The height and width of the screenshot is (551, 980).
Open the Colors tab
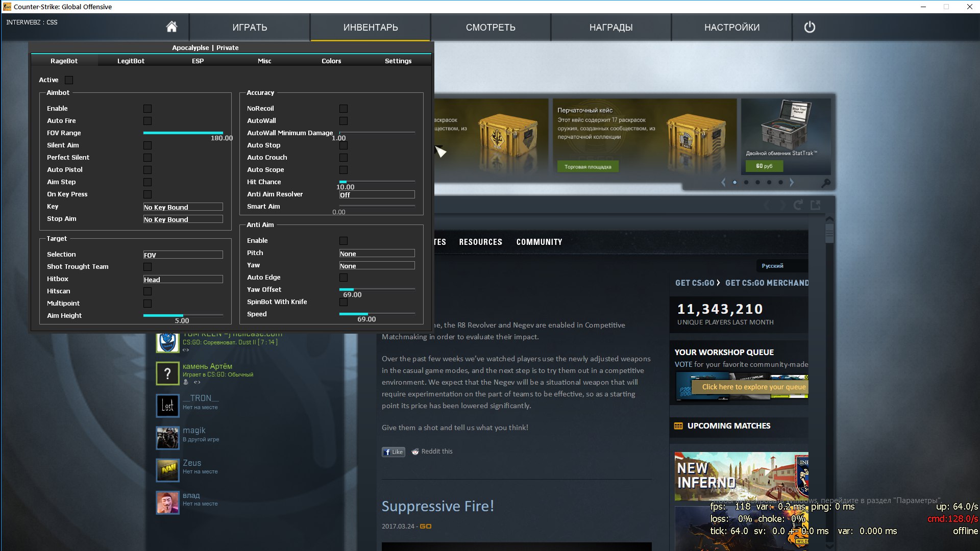click(x=331, y=61)
